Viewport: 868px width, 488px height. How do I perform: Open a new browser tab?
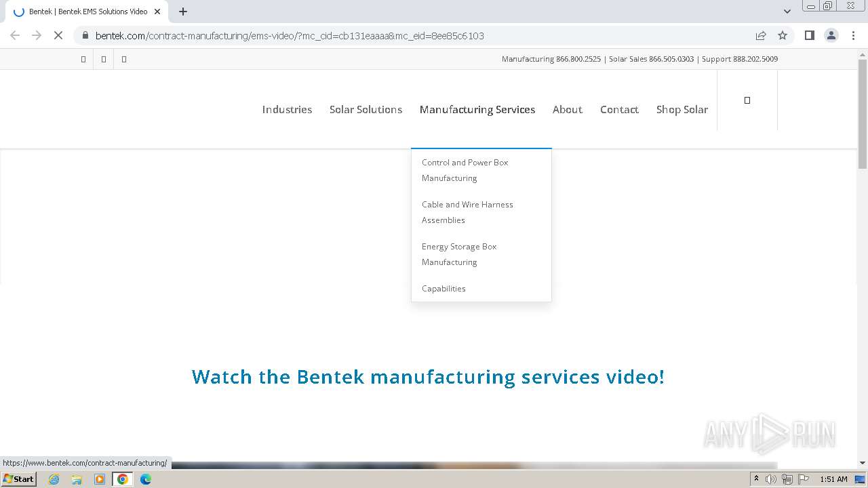pyautogui.click(x=183, y=12)
